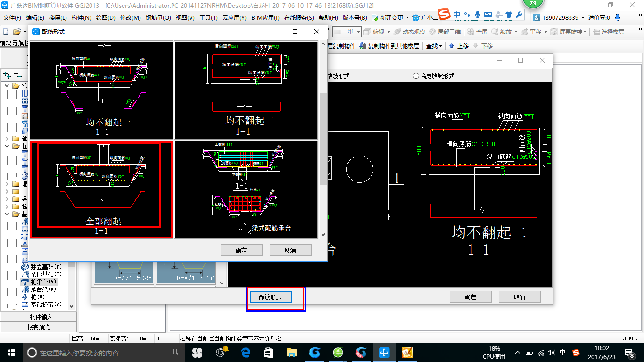Open Microsoft Edge from the taskbar
644x362 pixels.
pyautogui.click(x=246, y=352)
